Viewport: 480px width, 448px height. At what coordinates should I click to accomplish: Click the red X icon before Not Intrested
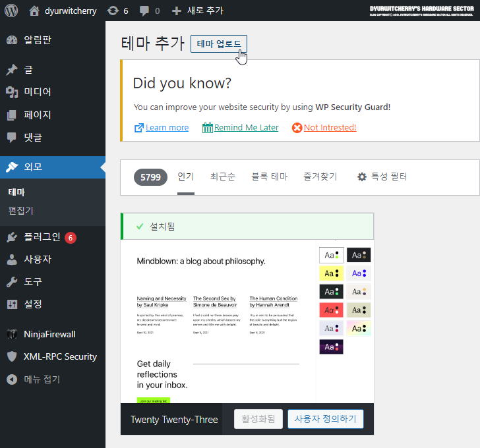297,128
